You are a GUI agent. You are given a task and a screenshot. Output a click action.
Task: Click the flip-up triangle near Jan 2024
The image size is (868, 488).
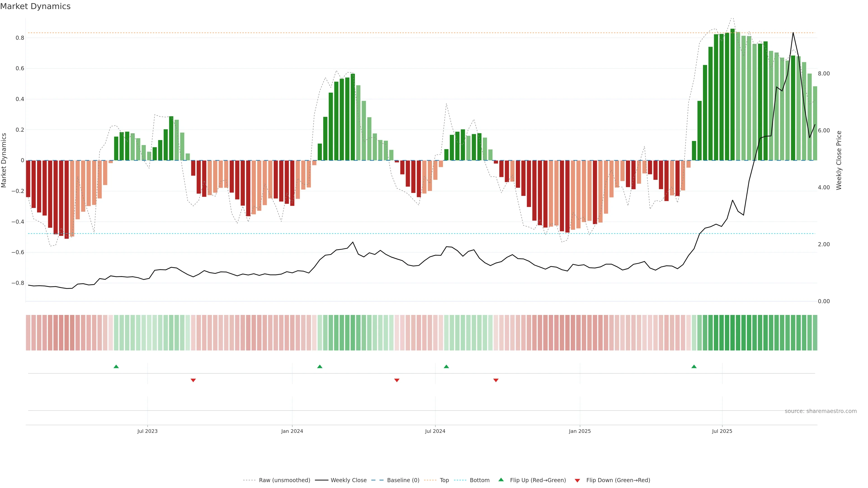pyautogui.click(x=320, y=366)
